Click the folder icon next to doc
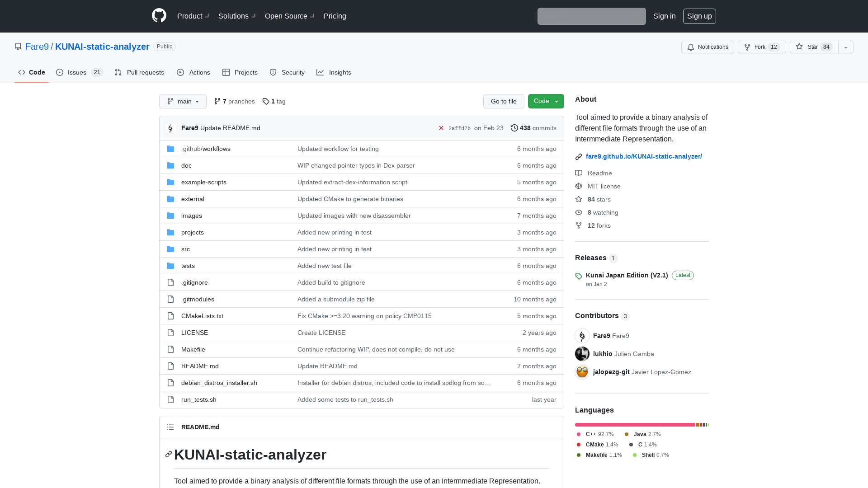Image resolution: width=868 pixels, height=488 pixels. click(170, 165)
